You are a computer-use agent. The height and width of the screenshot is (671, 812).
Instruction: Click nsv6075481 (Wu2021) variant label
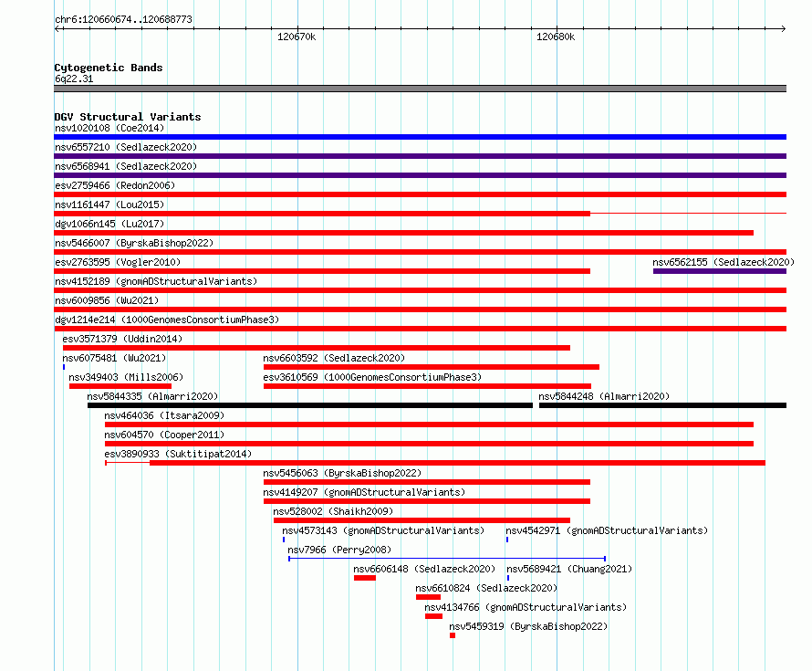click(x=114, y=358)
